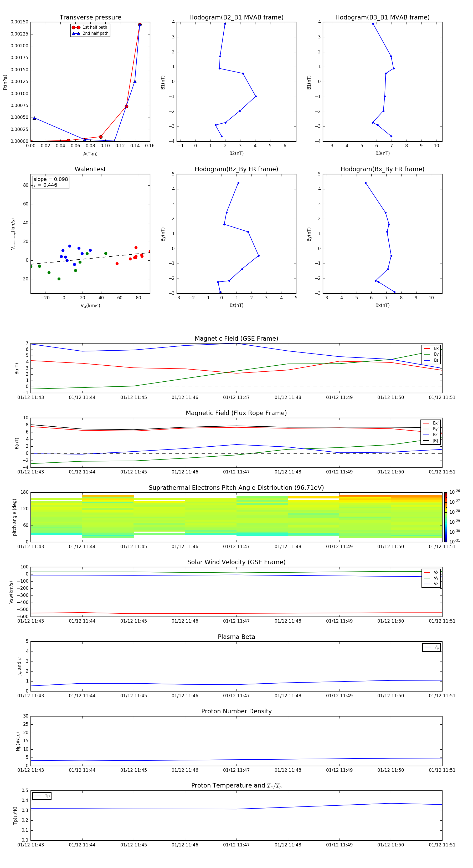Viewport: 473px width, 868px height.
Task: Click the 'Plasma Beta' plot title
Action: pos(236,637)
